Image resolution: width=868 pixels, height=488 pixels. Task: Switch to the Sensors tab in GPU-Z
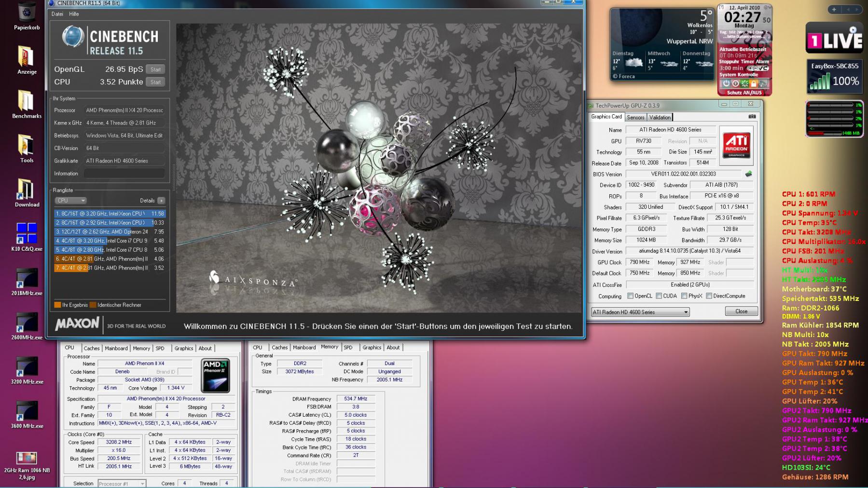click(x=635, y=117)
